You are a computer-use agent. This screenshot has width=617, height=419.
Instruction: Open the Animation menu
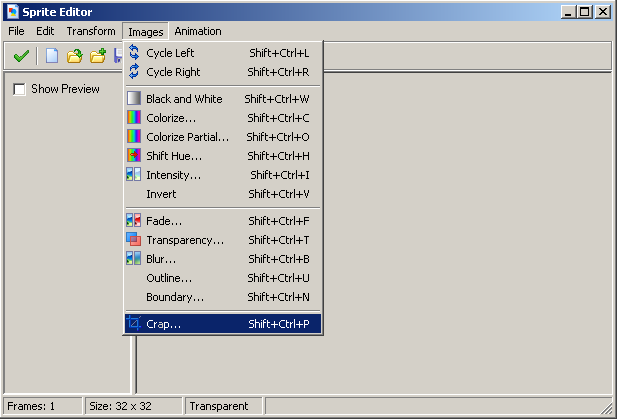point(198,31)
